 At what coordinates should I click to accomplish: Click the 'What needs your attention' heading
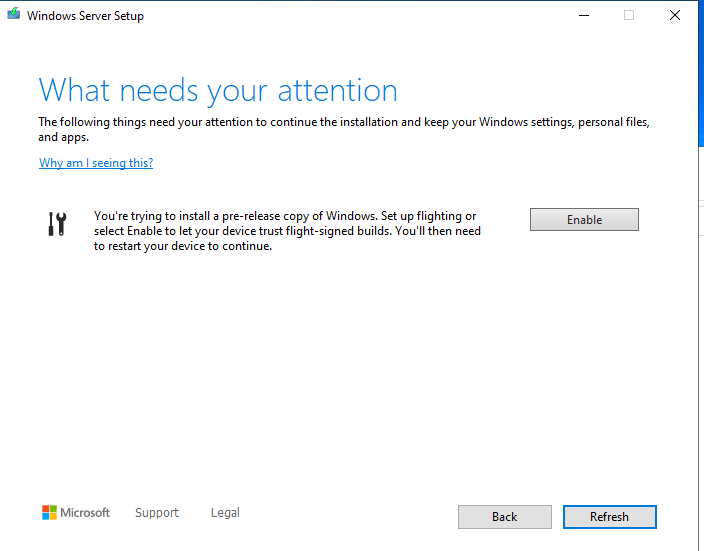(x=218, y=91)
